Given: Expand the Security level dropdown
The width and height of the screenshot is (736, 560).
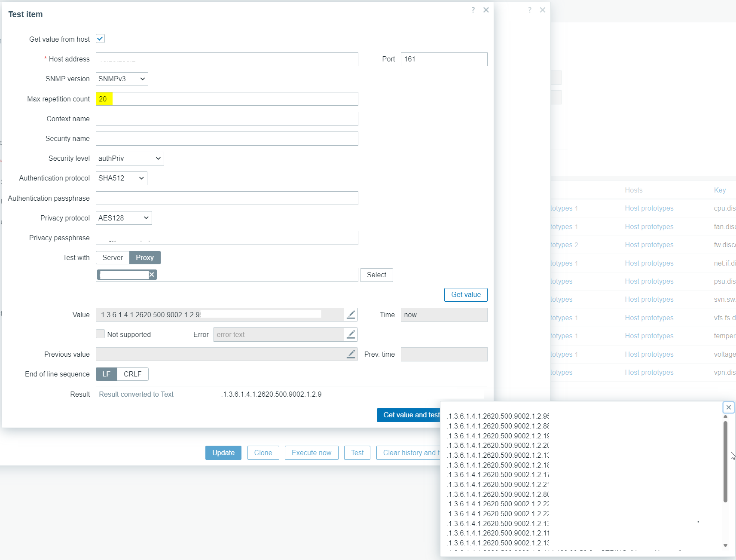Looking at the screenshot, I should click(129, 159).
